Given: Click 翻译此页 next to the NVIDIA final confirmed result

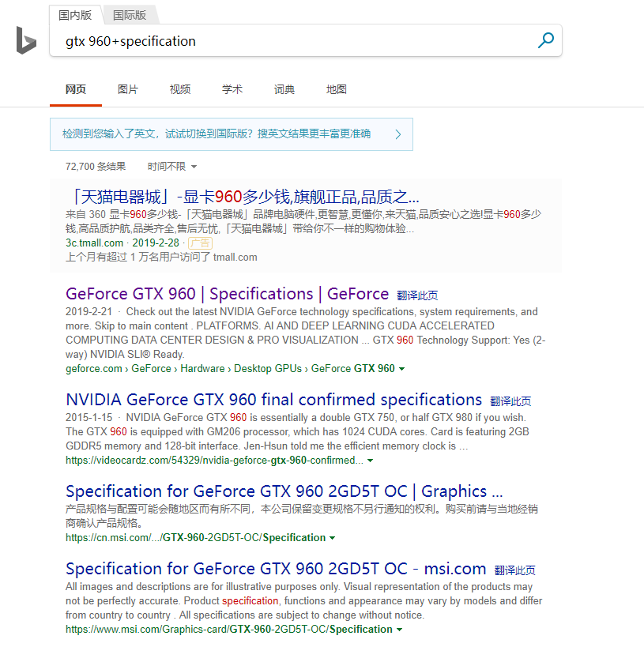Looking at the screenshot, I should [510, 401].
